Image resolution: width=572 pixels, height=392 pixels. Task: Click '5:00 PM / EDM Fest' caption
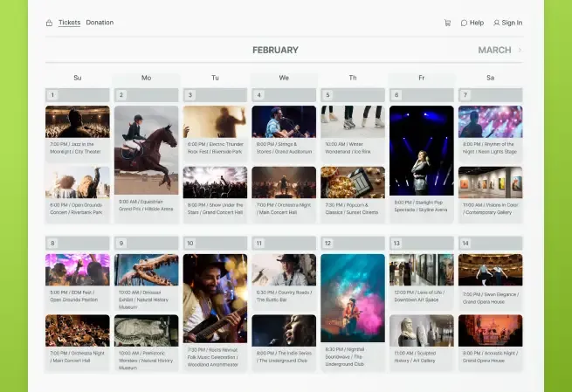point(73,296)
